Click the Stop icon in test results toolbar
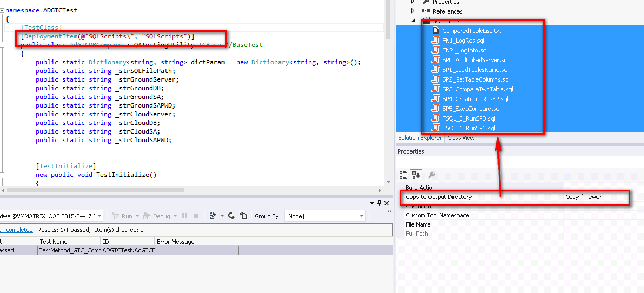The height and width of the screenshot is (293, 644). (x=196, y=216)
